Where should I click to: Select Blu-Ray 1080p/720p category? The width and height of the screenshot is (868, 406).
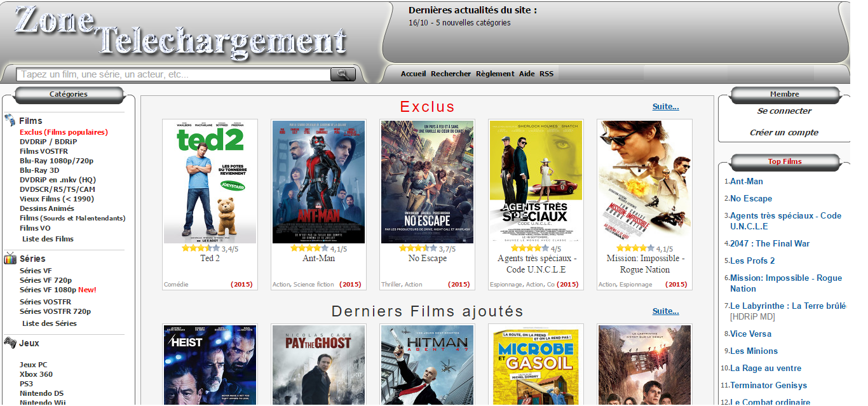(x=56, y=161)
